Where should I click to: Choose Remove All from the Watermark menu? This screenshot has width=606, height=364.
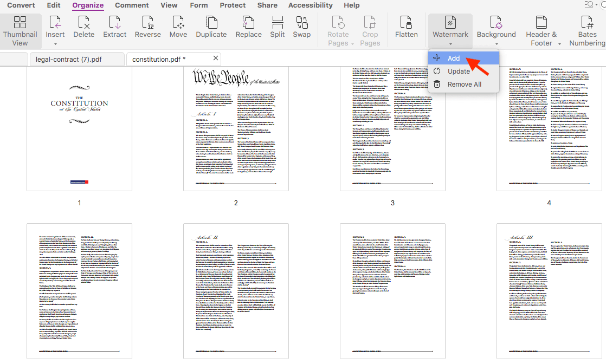tap(464, 84)
